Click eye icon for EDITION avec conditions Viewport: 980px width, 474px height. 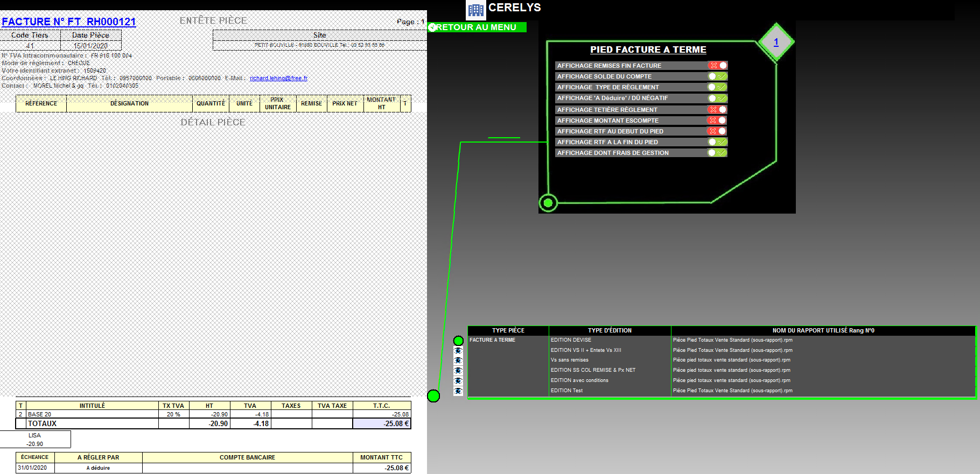point(458,381)
